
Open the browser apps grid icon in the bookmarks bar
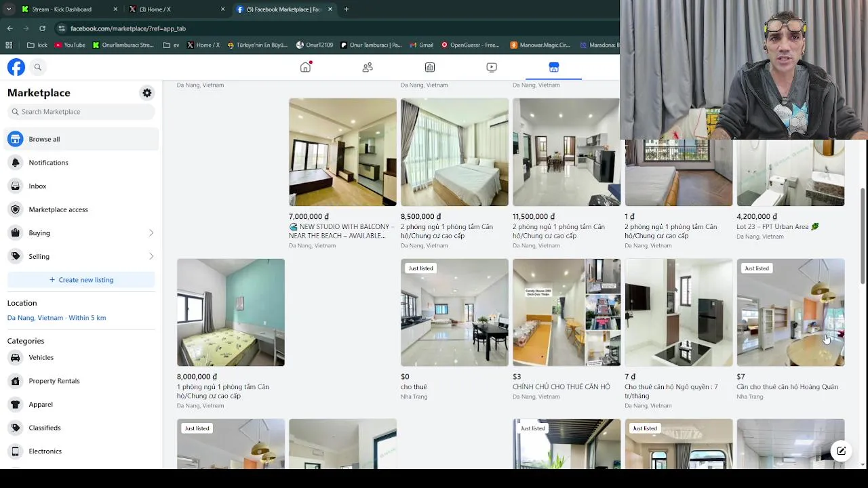coord(9,45)
